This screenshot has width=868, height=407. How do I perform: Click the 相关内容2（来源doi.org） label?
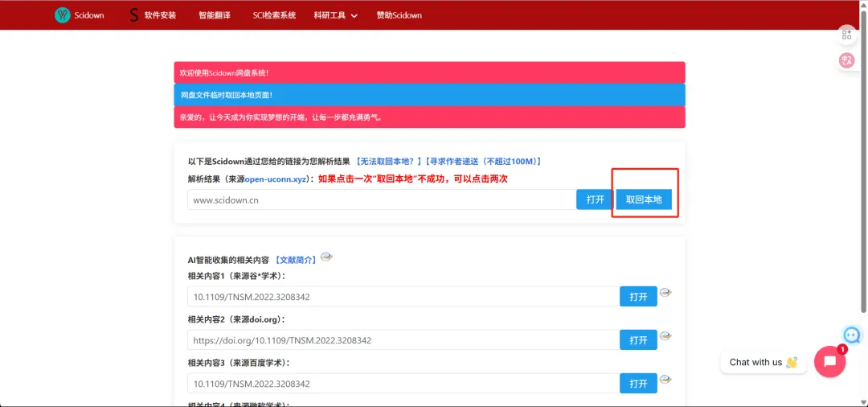coord(237,319)
